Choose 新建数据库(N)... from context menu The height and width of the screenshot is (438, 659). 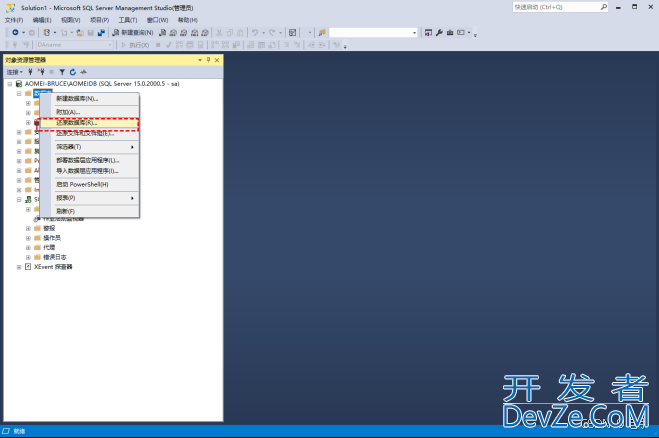[89, 98]
